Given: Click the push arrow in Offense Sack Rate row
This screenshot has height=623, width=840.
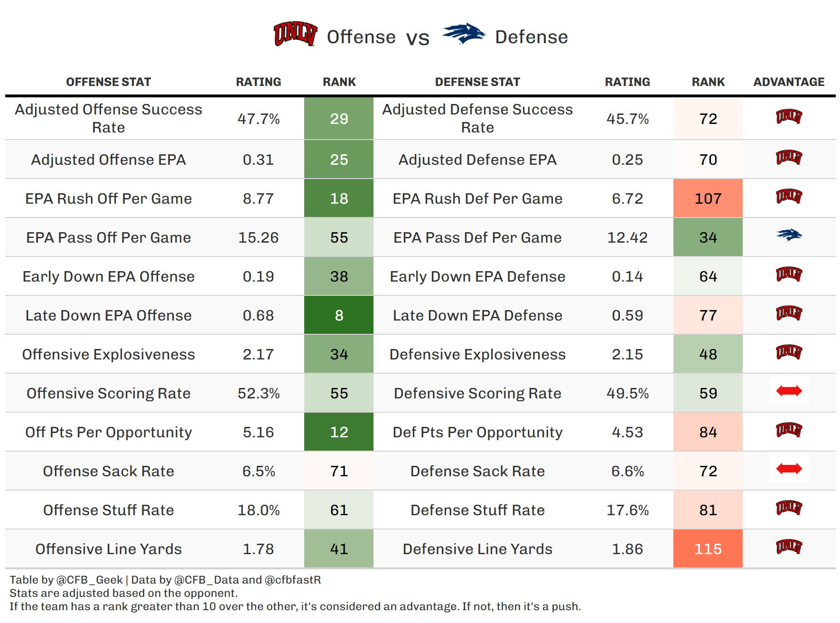Looking at the screenshot, I should pos(789,469).
